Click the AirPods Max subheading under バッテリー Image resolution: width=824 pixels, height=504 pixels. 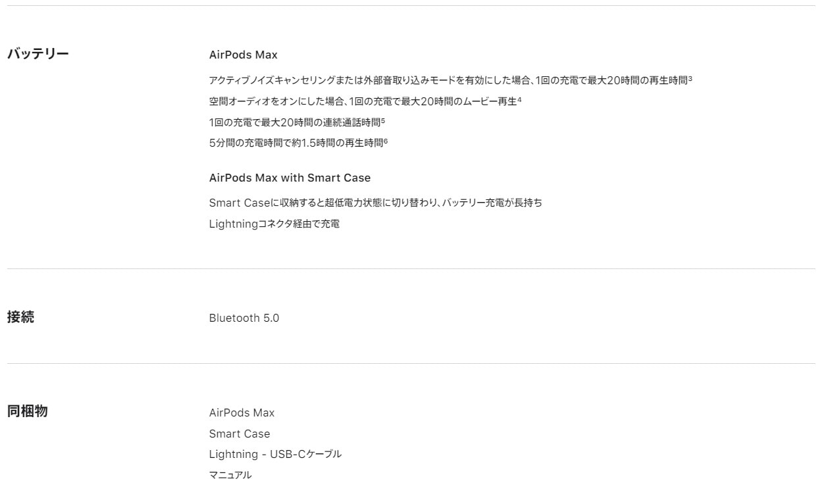243,55
